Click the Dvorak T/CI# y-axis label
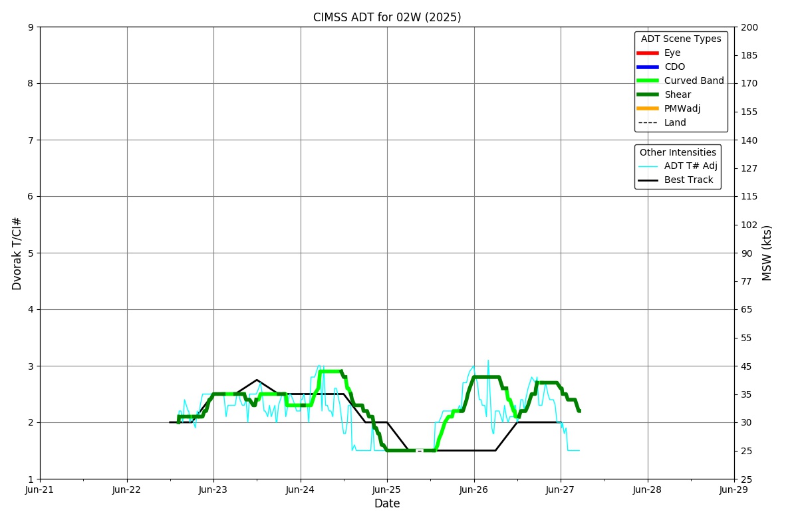 tap(17, 253)
